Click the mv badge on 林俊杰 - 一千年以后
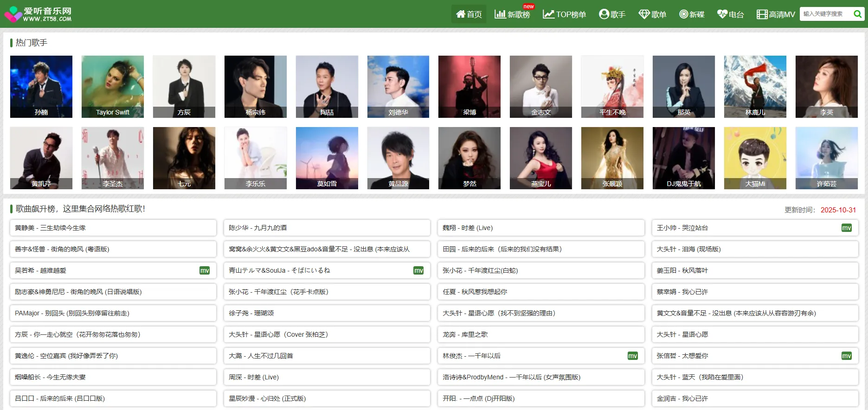Image resolution: width=868 pixels, height=410 pixels. [632, 356]
